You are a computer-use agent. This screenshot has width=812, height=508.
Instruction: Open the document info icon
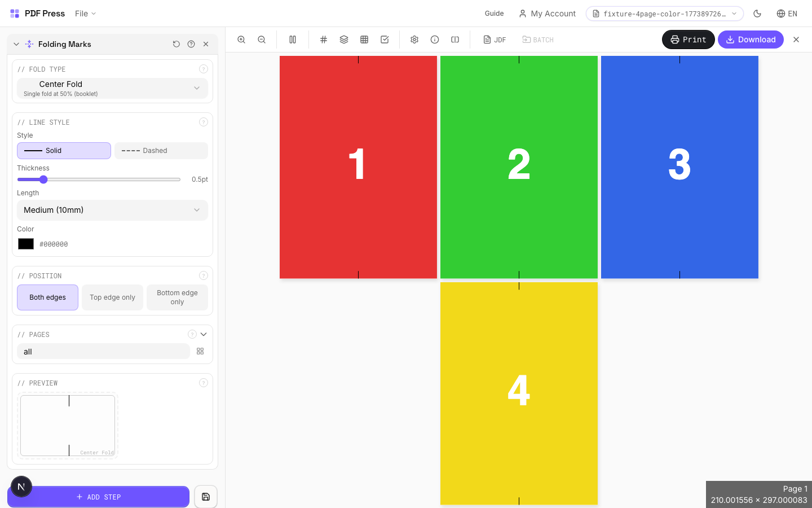[x=435, y=40]
